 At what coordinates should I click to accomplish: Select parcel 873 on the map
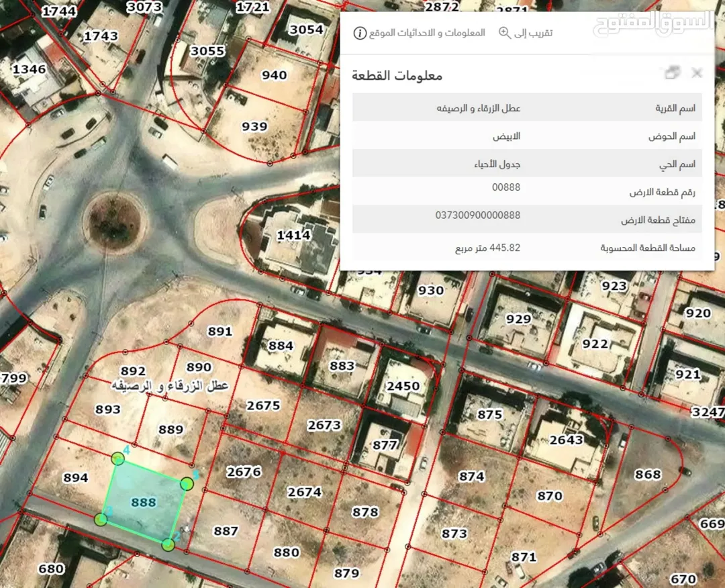[x=454, y=534]
